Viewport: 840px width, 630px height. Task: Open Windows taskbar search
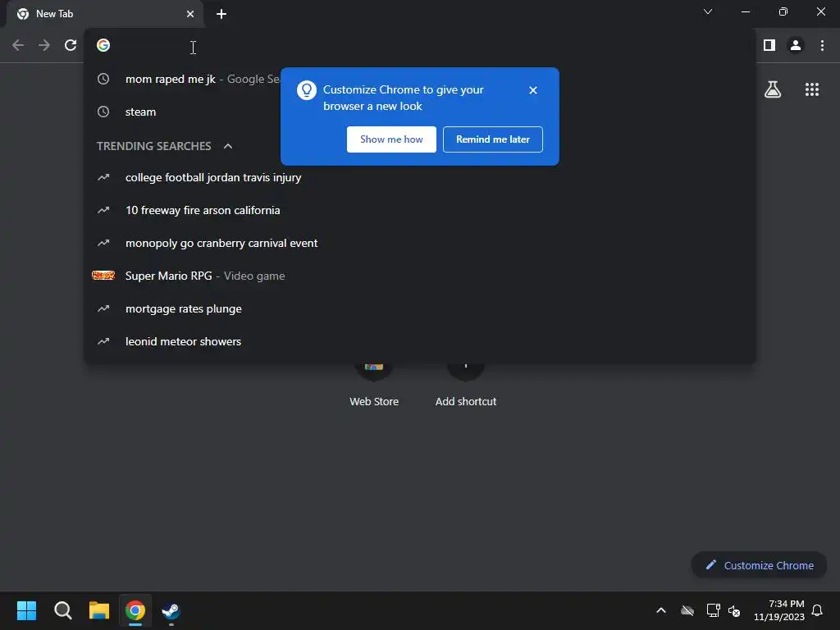pyautogui.click(x=62, y=610)
